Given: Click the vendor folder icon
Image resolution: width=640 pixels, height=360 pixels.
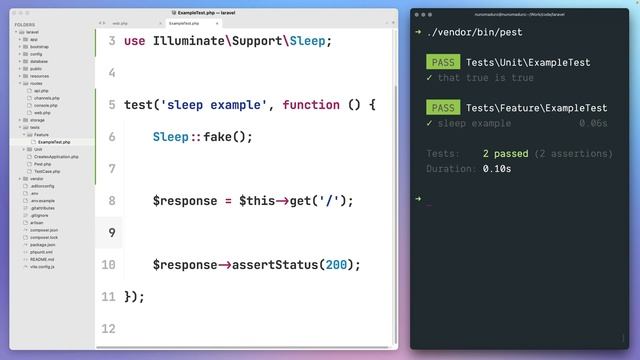Looking at the screenshot, I should click(x=26, y=179).
